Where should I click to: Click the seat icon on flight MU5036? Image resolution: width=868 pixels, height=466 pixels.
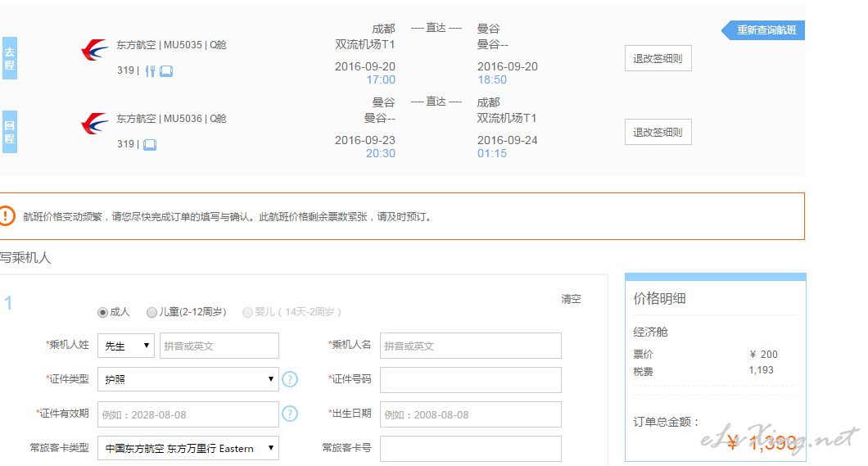tap(150, 145)
